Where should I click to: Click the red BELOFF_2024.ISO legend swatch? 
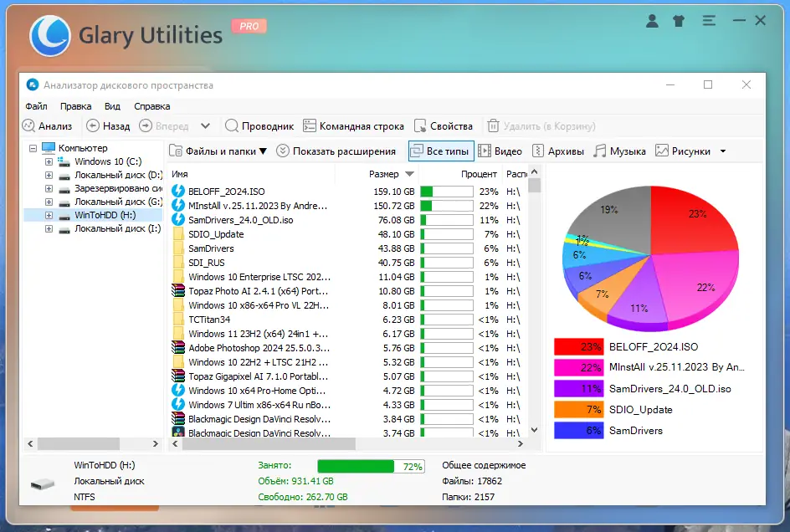[x=578, y=346]
